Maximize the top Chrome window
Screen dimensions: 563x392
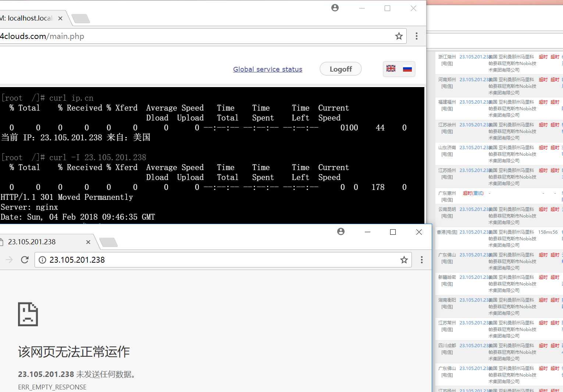[x=387, y=8]
